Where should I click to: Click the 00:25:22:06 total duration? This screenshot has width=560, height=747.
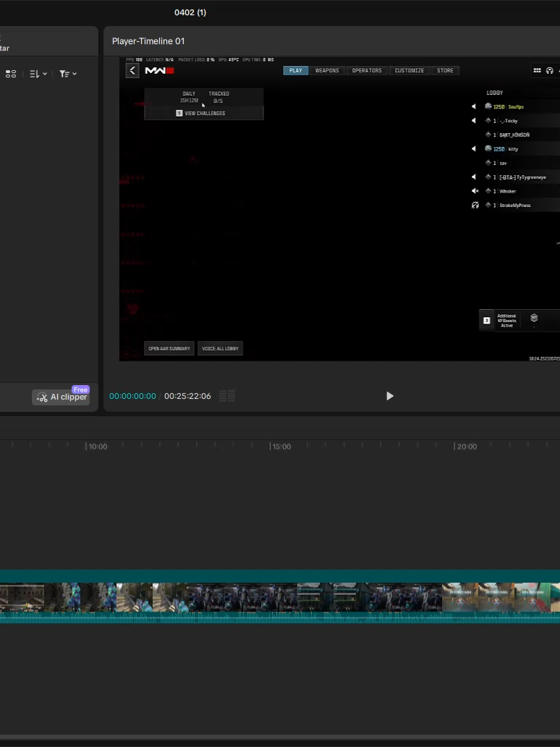(187, 396)
